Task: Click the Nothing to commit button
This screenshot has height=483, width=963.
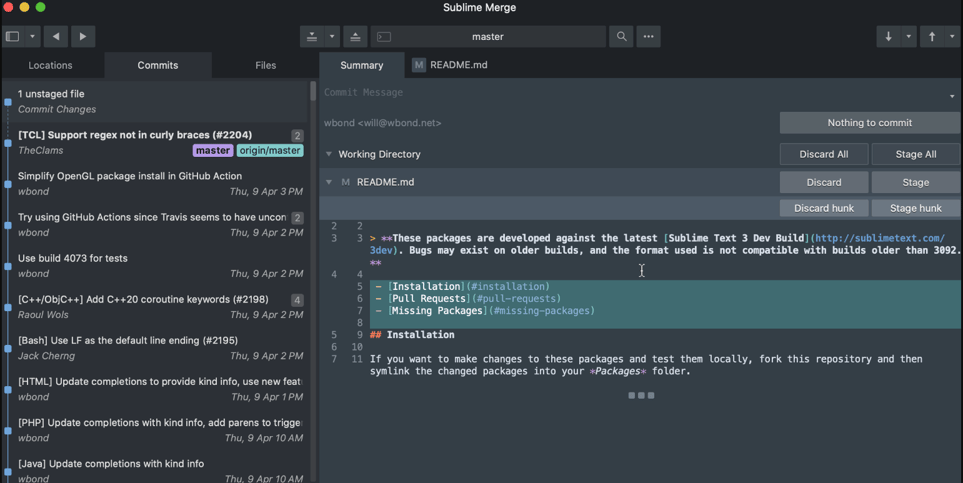Action: (869, 123)
